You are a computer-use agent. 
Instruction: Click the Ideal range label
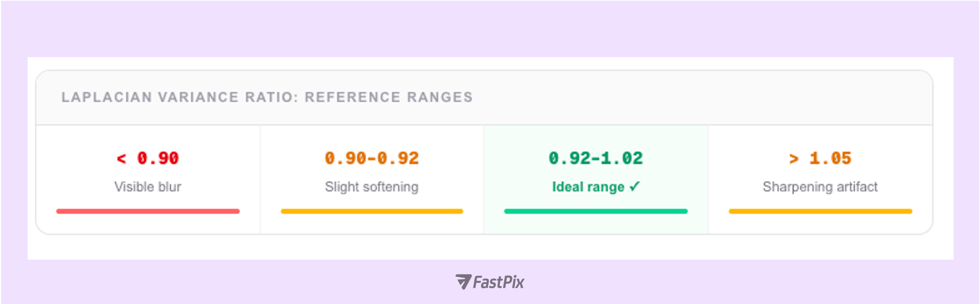tap(588, 187)
